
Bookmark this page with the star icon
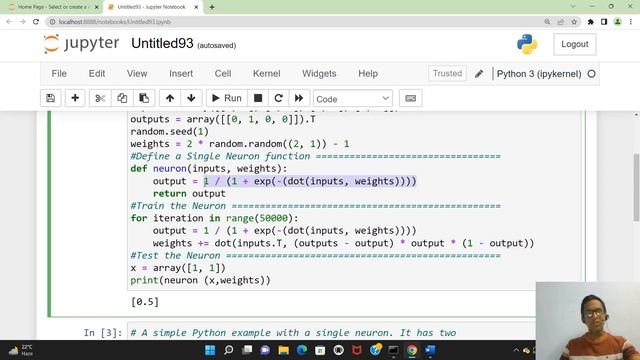(x=574, y=22)
